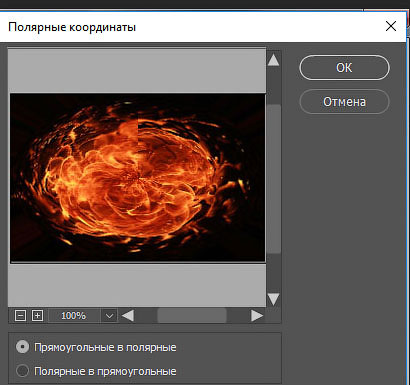Select Прямоугольные в полярные option
Screen dimensions: 410x385
tap(97, 347)
